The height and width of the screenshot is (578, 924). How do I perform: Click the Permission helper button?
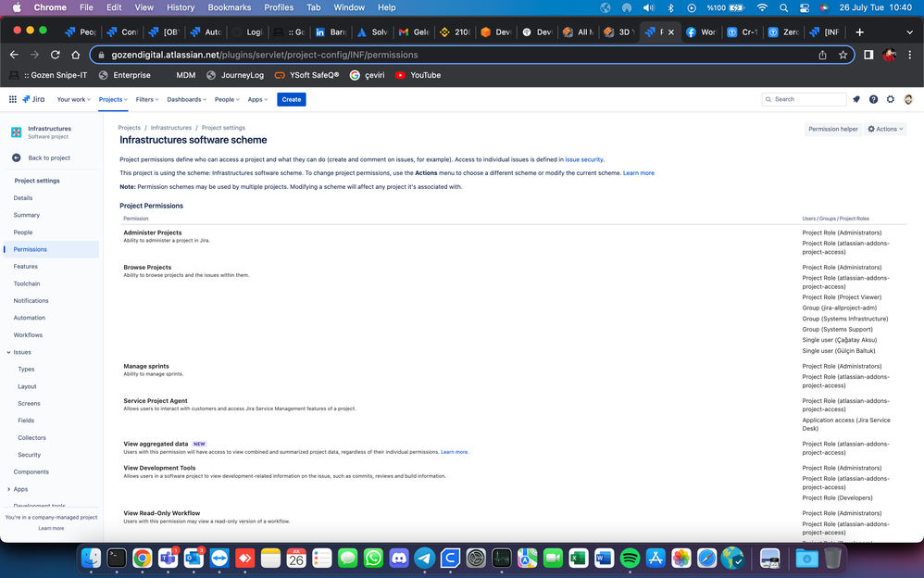pyautogui.click(x=832, y=129)
